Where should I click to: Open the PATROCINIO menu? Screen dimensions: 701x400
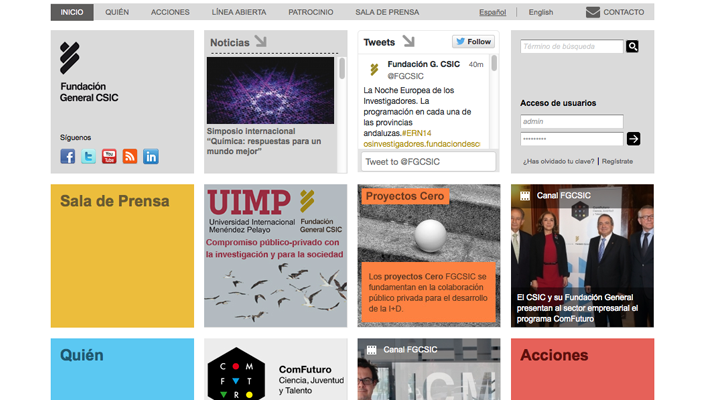coord(311,12)
